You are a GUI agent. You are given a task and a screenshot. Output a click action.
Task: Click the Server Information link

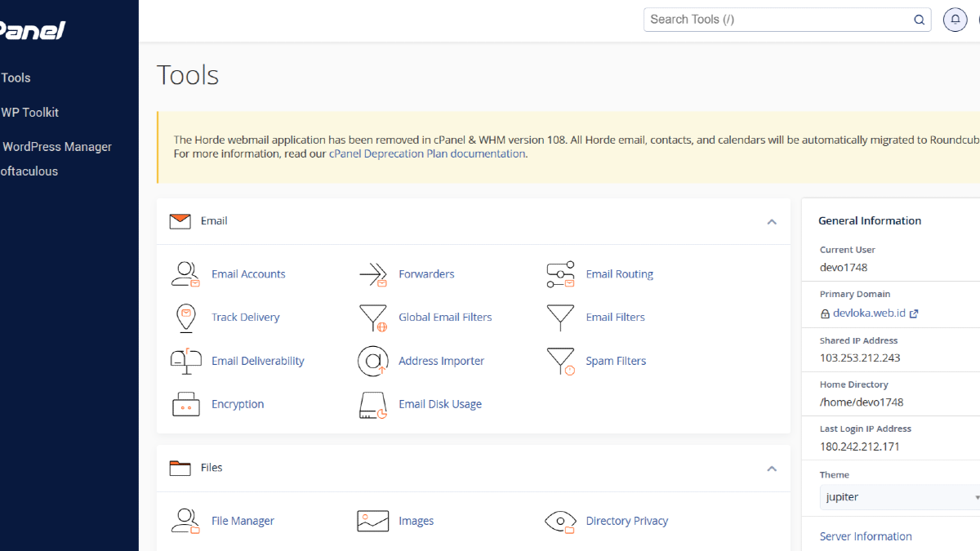tap(866, 536)
